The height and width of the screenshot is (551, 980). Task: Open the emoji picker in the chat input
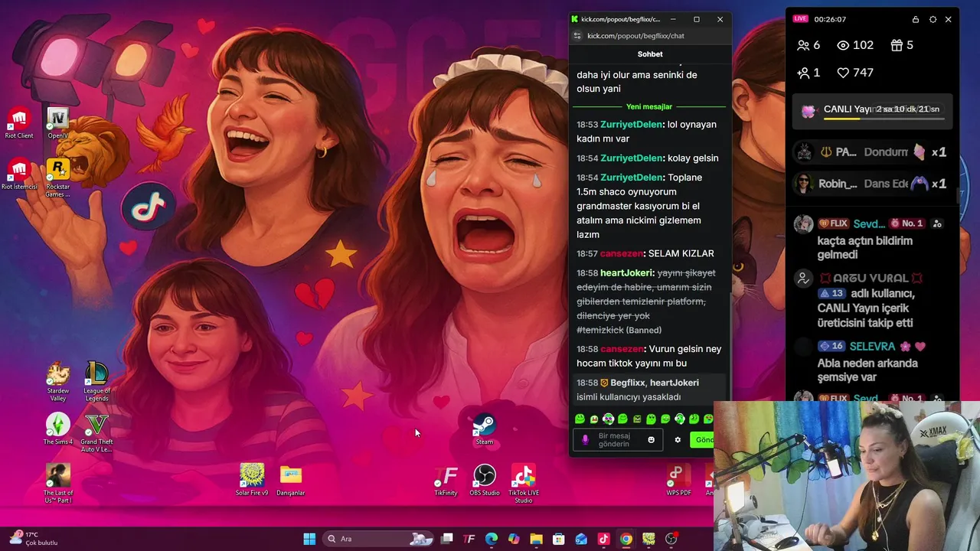coord(652,440)
